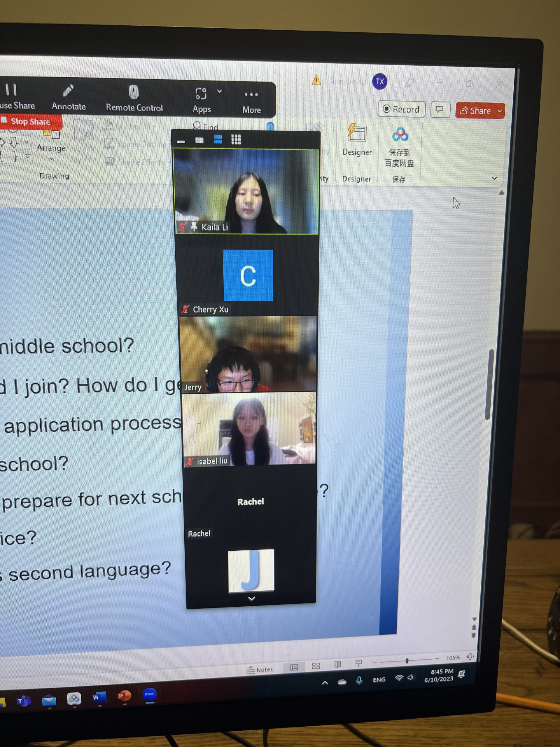Click the red Stop Share button
The height and width of the screenshot is (747, 560).
(30, 122)
